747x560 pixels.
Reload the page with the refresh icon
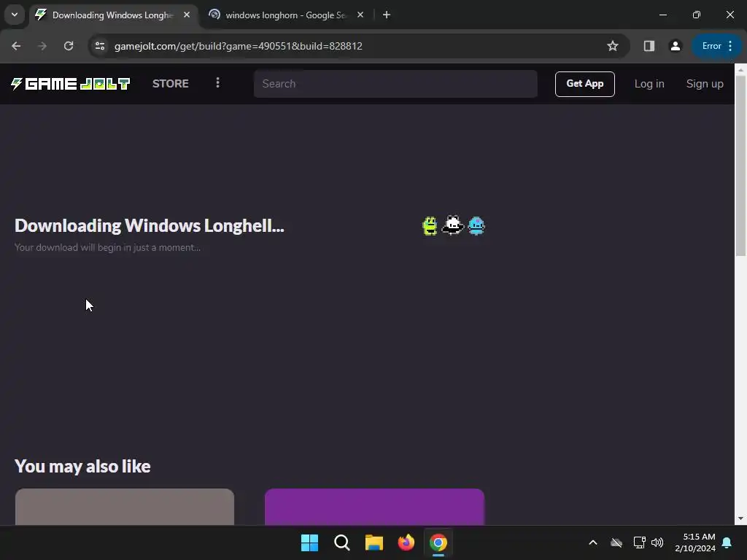(x=69, y=46)
